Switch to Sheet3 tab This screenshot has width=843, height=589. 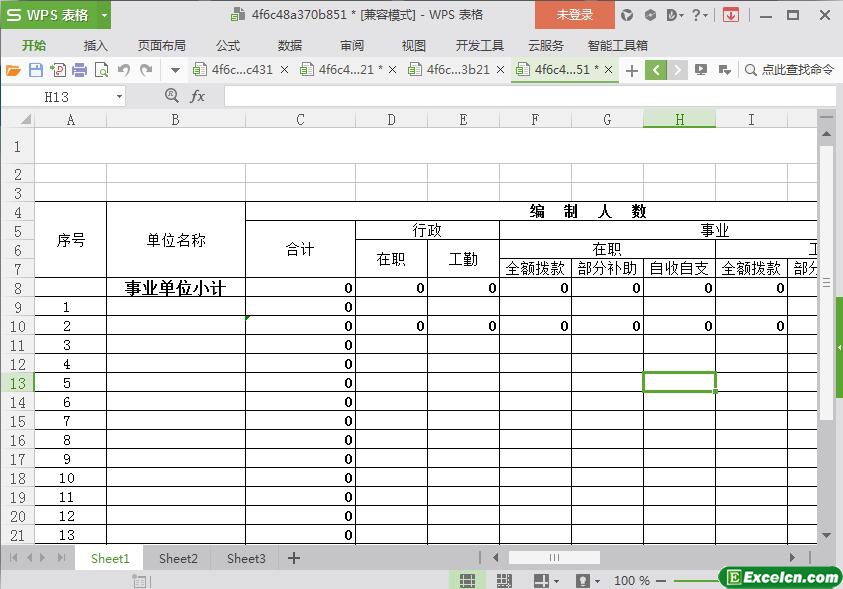pos(246,558)
